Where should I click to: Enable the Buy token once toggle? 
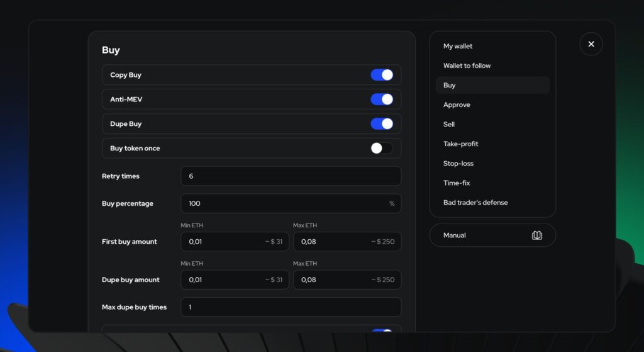[x=382, y=148]
